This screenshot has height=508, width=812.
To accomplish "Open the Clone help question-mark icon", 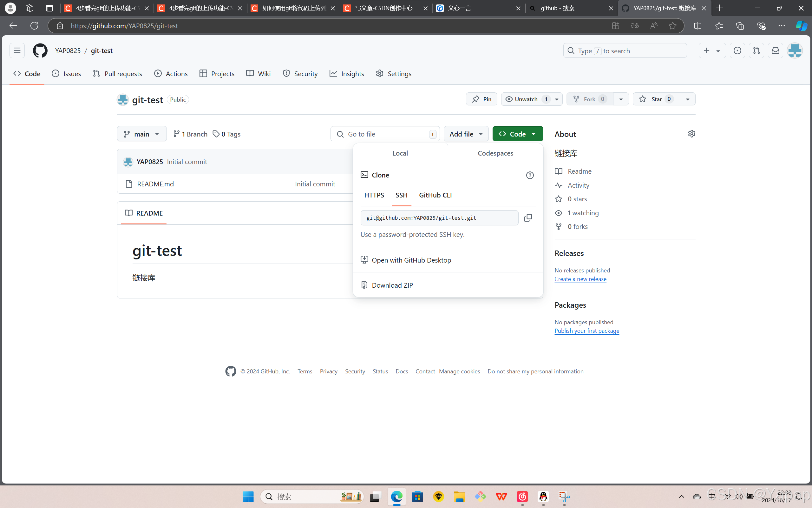I will (x=530, y=175).
